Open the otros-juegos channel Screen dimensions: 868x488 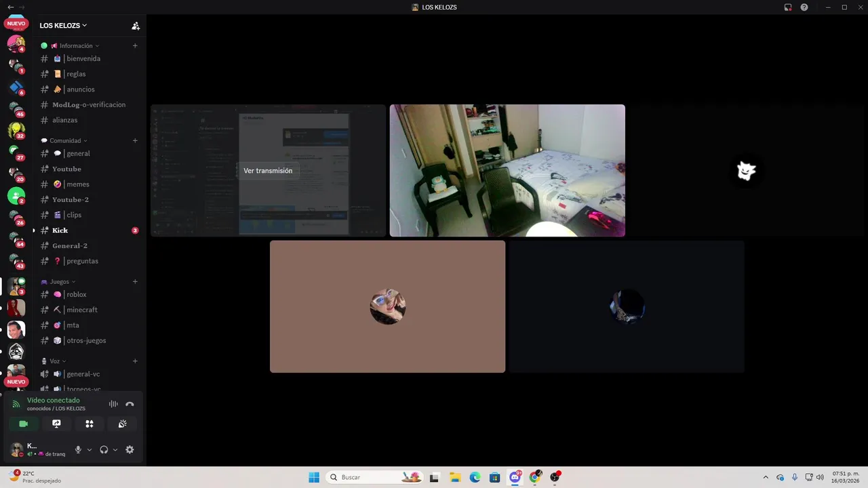point(90,340)
